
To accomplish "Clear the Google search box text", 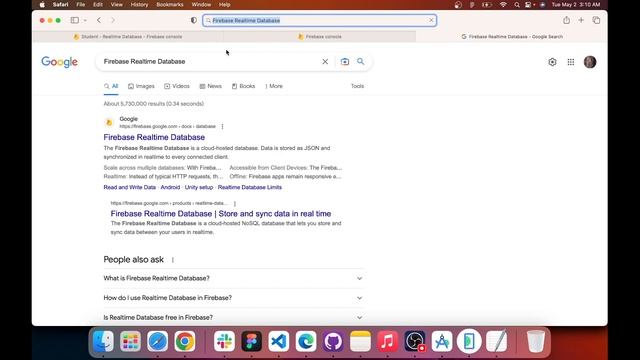I will (x=325, y=62).
